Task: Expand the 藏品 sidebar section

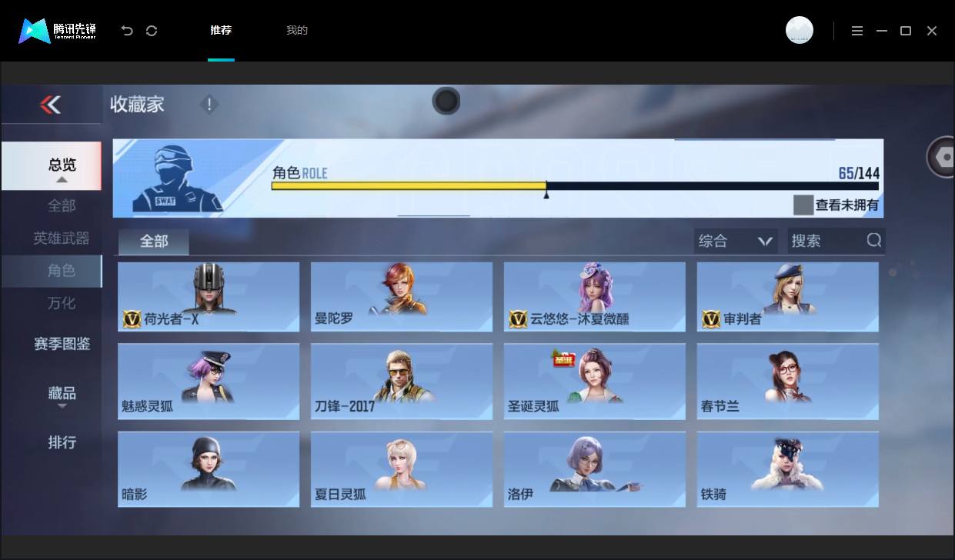Action: point(62,395)
